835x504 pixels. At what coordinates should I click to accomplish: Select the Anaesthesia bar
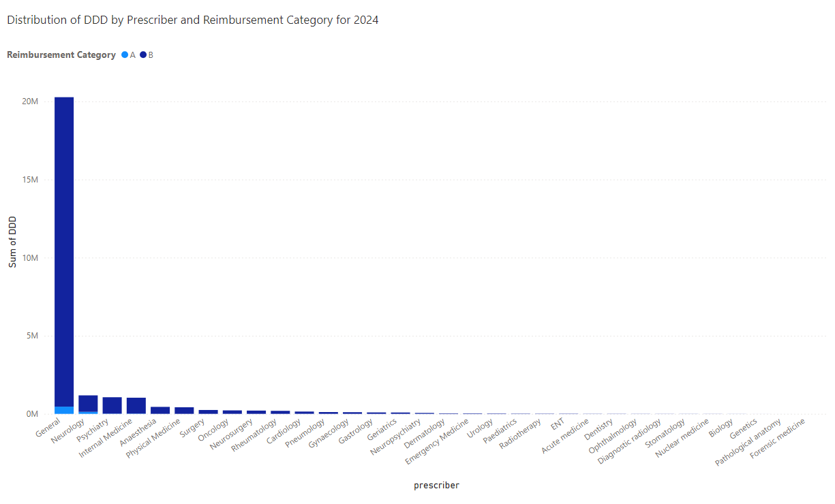(160, 410)
